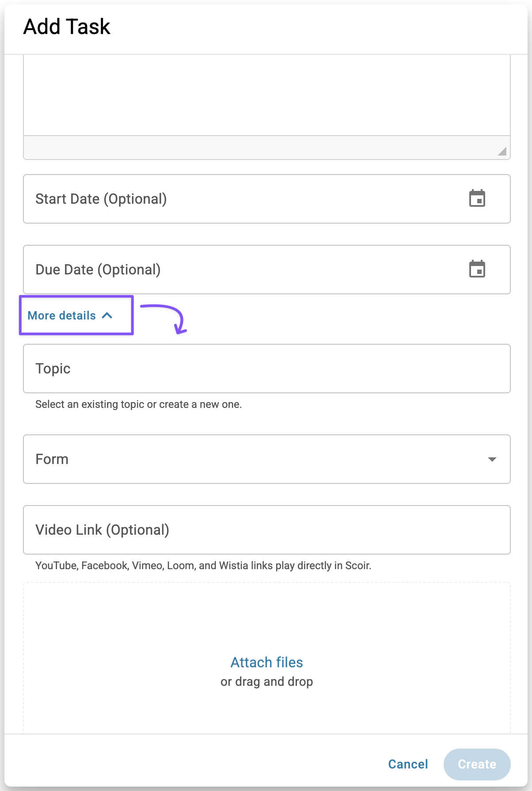Select the Due Date (Optional) text label
The width and height of the screenshot is (532, 791).
point(98,270)
